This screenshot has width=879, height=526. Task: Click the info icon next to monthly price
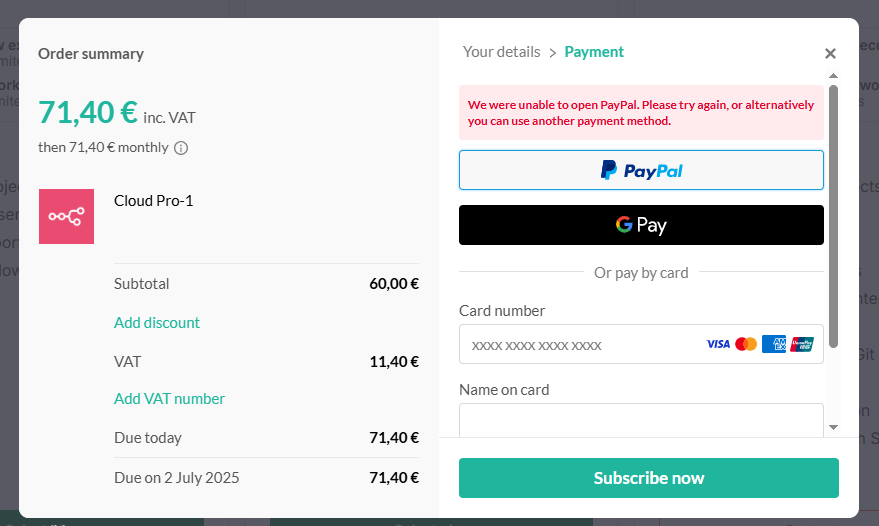(x=181, y=148)
